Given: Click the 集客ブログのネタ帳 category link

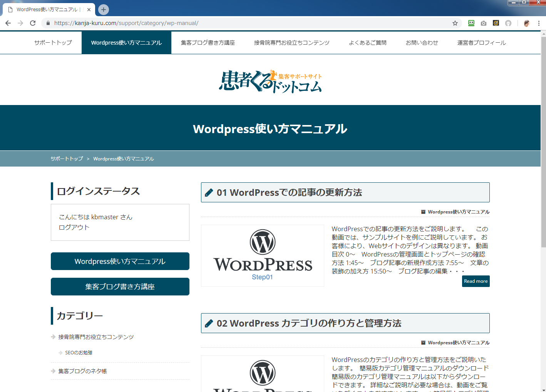Looking at the screenshot, I should click(82, 371).
